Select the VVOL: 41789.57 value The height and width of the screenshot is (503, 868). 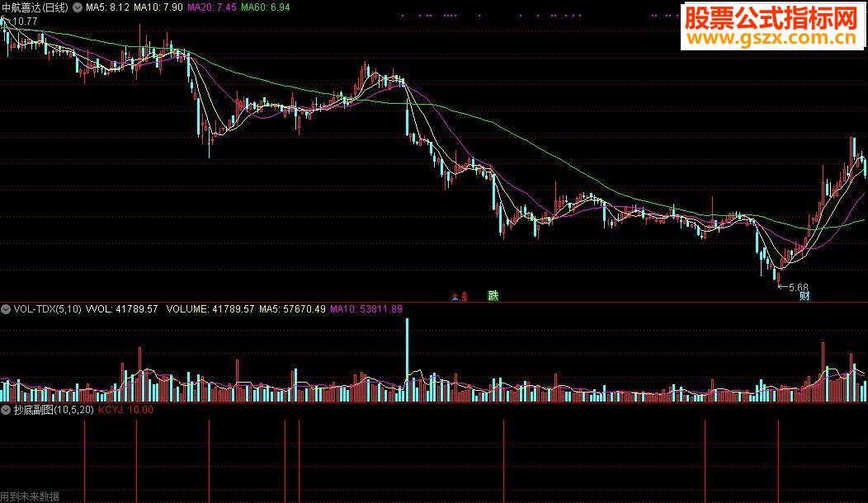point(121,309)
